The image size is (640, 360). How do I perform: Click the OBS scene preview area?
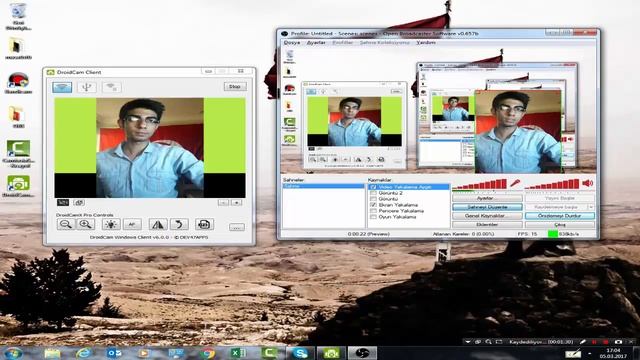438,110
